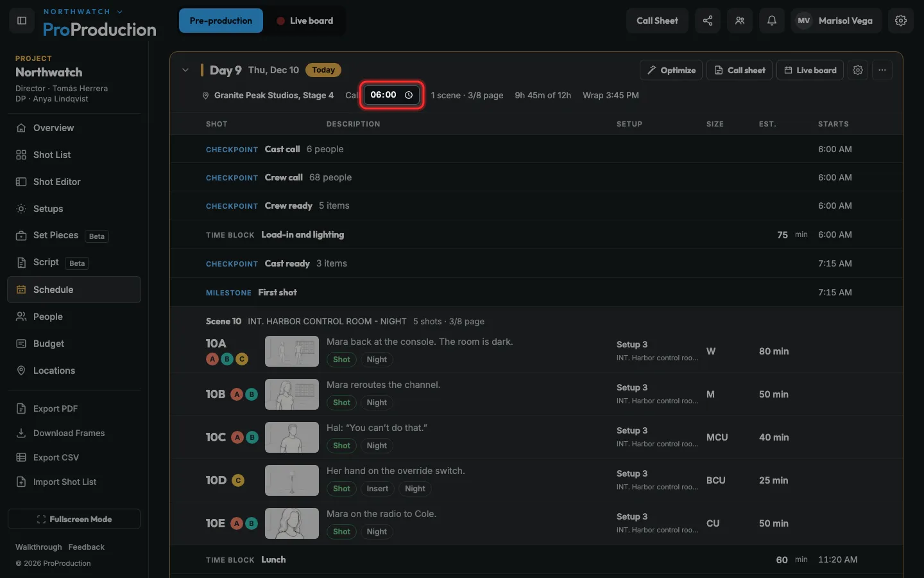Click the location pin beside Granite Peak Studios
Image resolution: width=924 pixels, height=578 pixels.
(x=206, y=96)
